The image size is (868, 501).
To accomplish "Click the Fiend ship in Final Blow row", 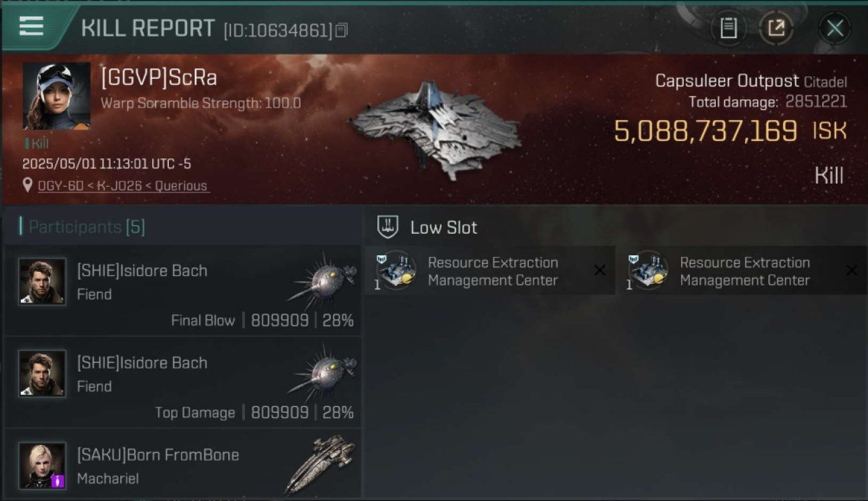I will (322, 279).
